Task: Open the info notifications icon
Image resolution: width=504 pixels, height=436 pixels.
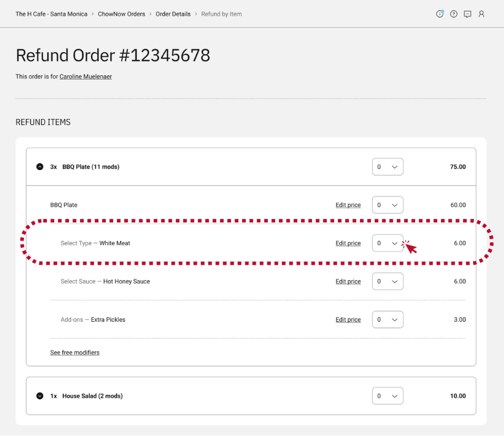Action: pyautogui.click(x=439, y=14)
